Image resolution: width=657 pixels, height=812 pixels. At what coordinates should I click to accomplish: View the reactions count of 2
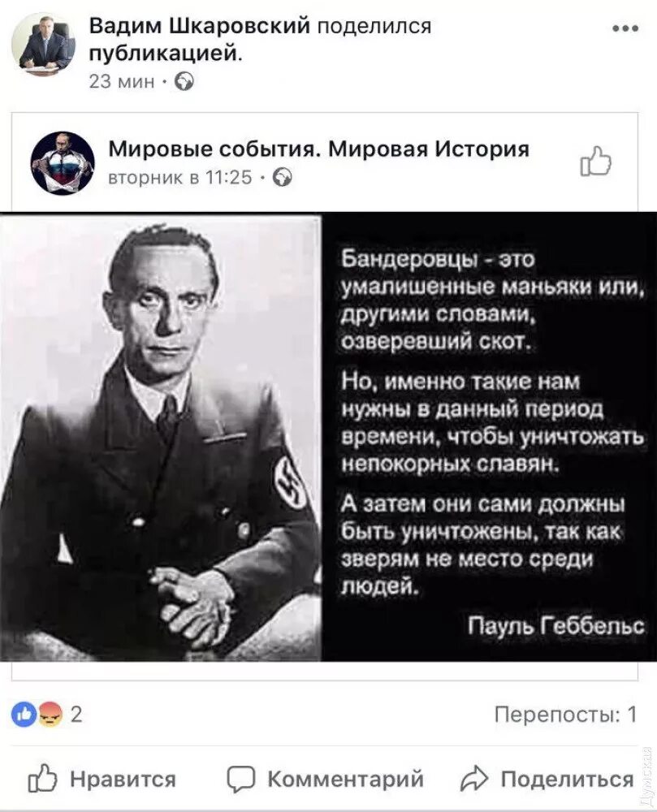point(76,715)
